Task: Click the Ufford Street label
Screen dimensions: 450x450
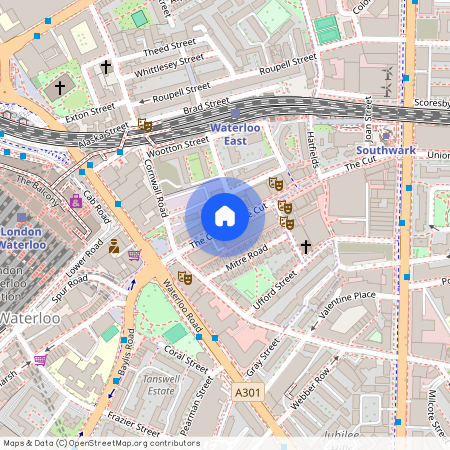Action: tap(274, 290)
